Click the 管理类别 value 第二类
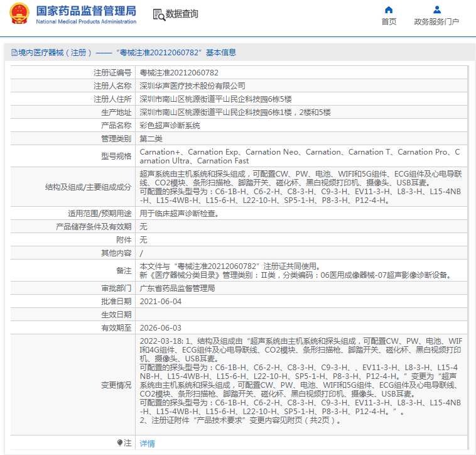The image size is (476, 455). (151, 139)
